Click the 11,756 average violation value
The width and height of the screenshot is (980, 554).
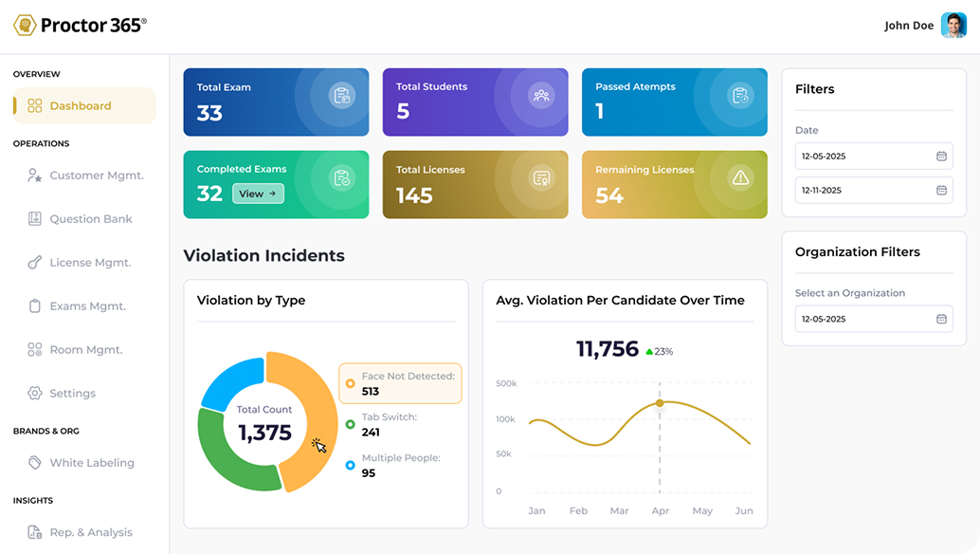tap(607, 349)
